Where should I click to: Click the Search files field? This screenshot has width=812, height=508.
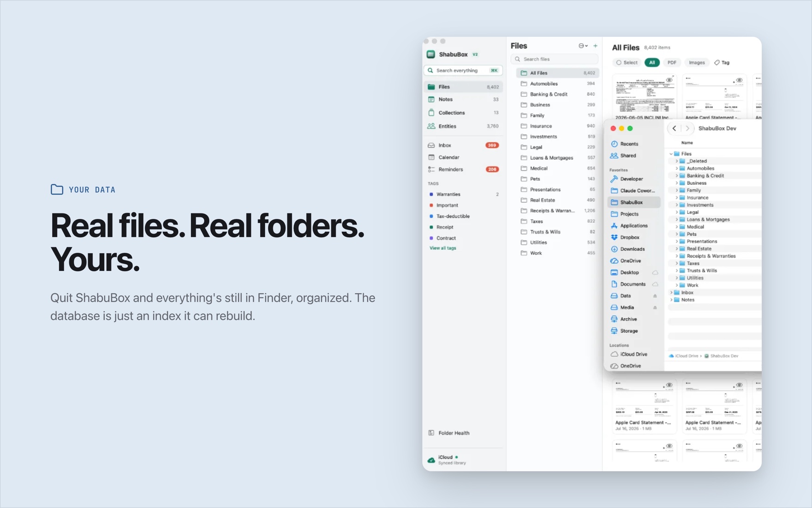click(x=555, y=59)
